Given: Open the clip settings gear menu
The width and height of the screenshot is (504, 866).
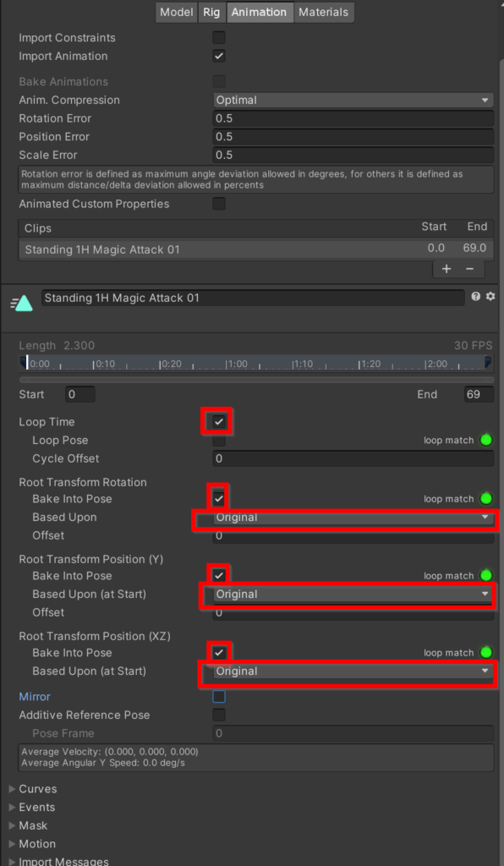Looking at the screenshot, I should point(490,297).
